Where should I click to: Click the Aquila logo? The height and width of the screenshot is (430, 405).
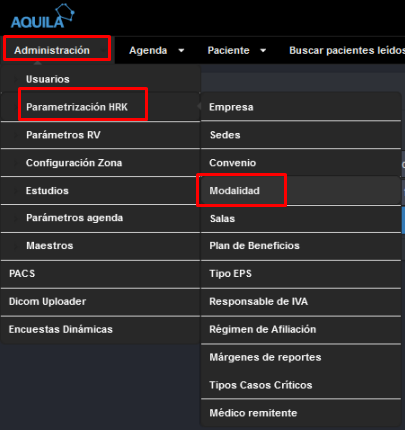click(43, 16)
